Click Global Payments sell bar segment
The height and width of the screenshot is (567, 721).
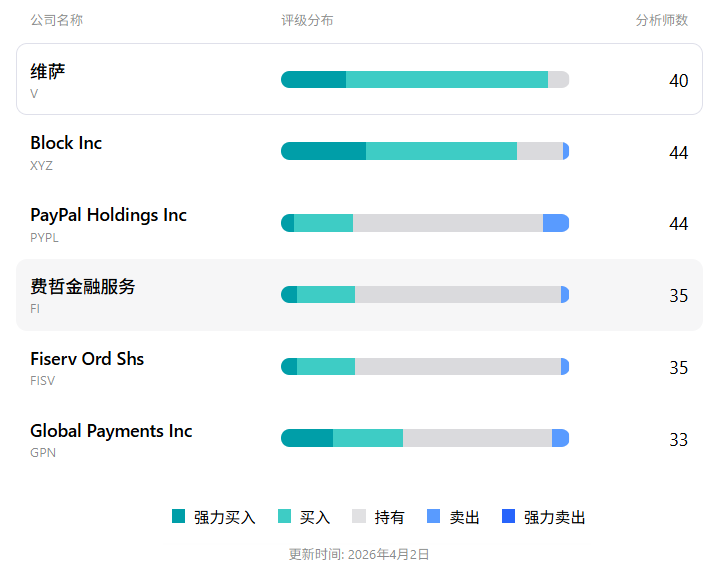point(560,438)
